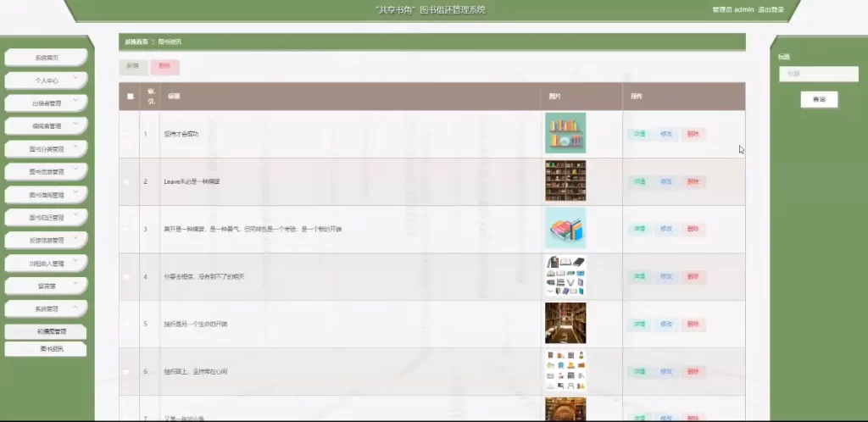Select the 图书资讯 submenu item
This screenshot has height=422, width=868.
(x=47, y=348)
